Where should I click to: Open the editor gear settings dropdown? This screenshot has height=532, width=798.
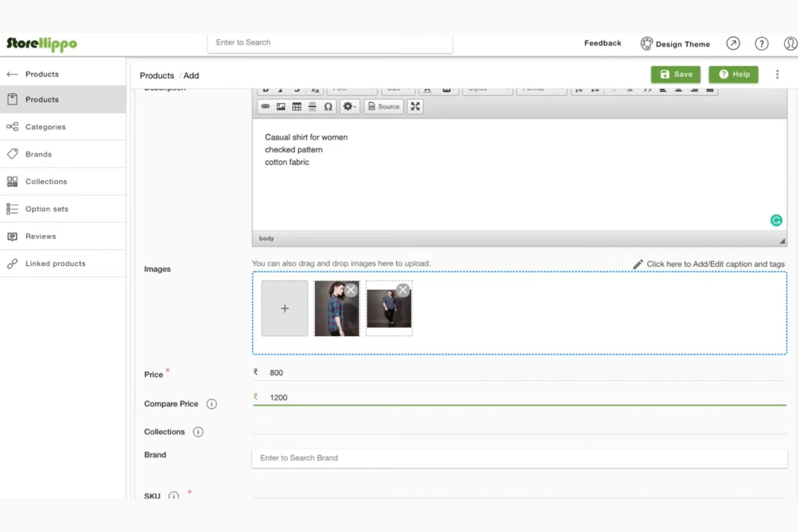349,106
